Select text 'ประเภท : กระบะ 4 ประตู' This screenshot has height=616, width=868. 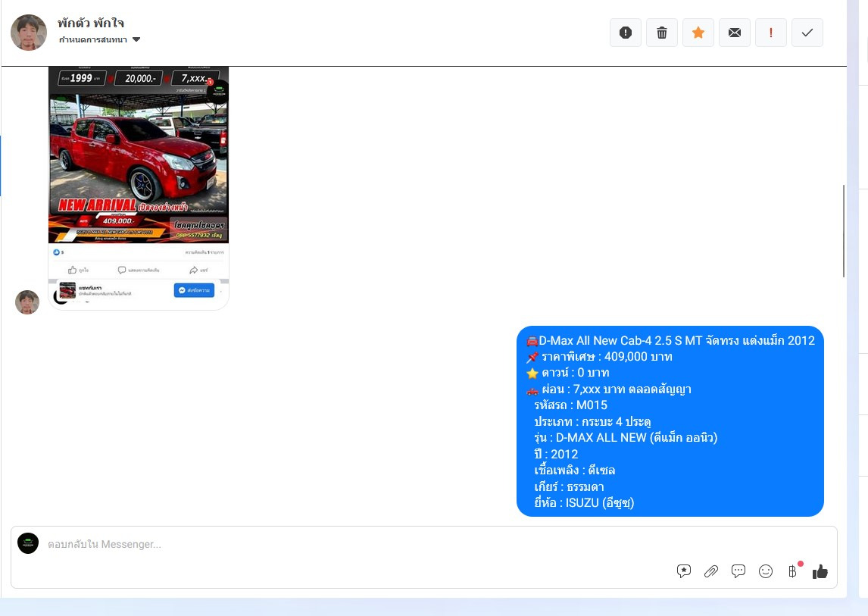pos(592,421)
